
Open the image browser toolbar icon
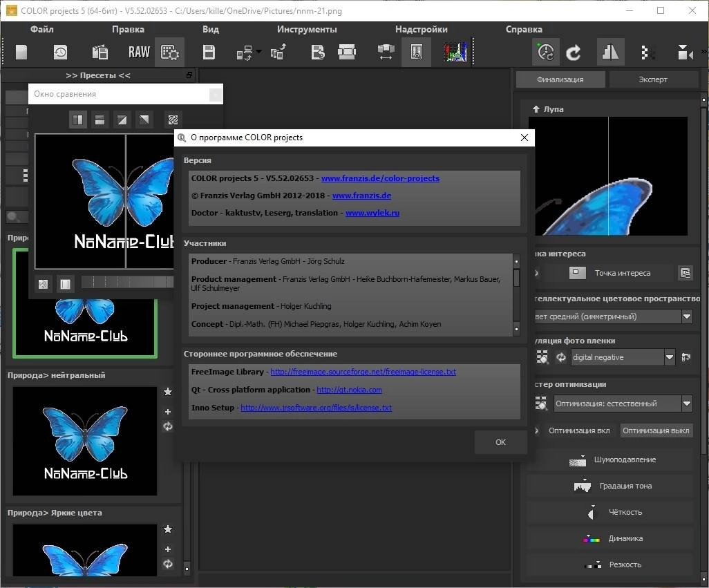click(x=100, y=53)
